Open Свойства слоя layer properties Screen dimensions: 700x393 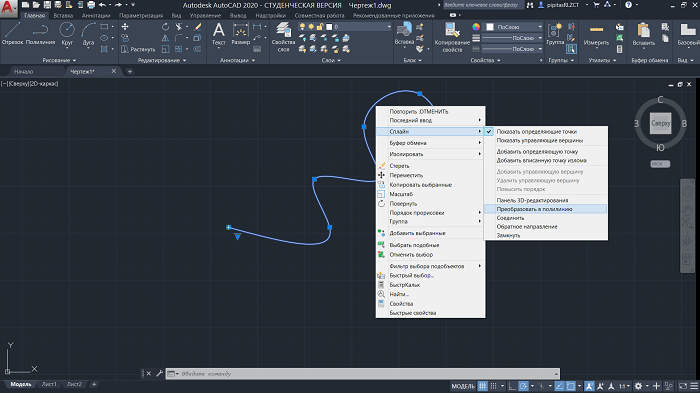[283, 37]
